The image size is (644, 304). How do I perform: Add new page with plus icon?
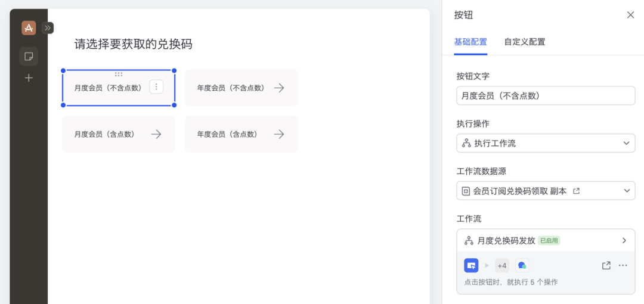click(x=29, y=78)
